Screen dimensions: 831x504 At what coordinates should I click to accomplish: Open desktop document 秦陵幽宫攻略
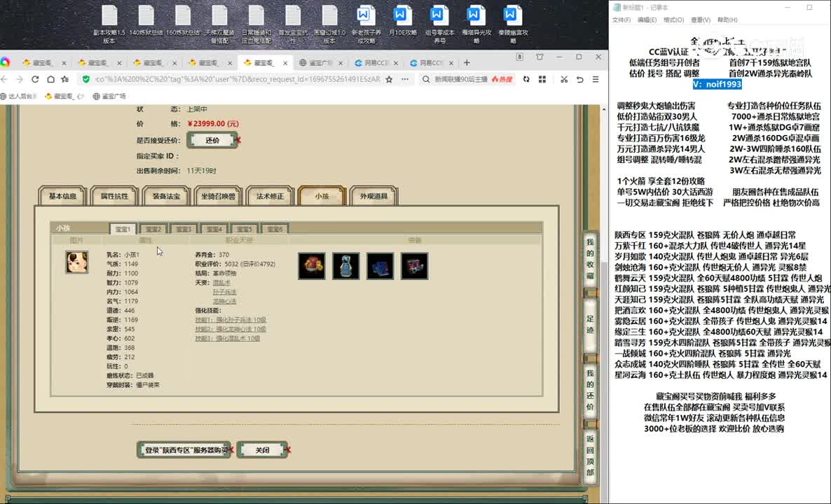[x=512, y=24]
